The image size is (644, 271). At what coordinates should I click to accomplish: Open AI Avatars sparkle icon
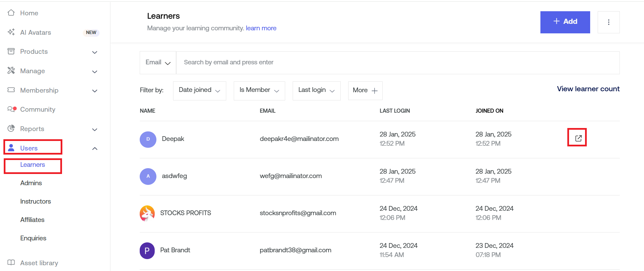coord(11,32)
